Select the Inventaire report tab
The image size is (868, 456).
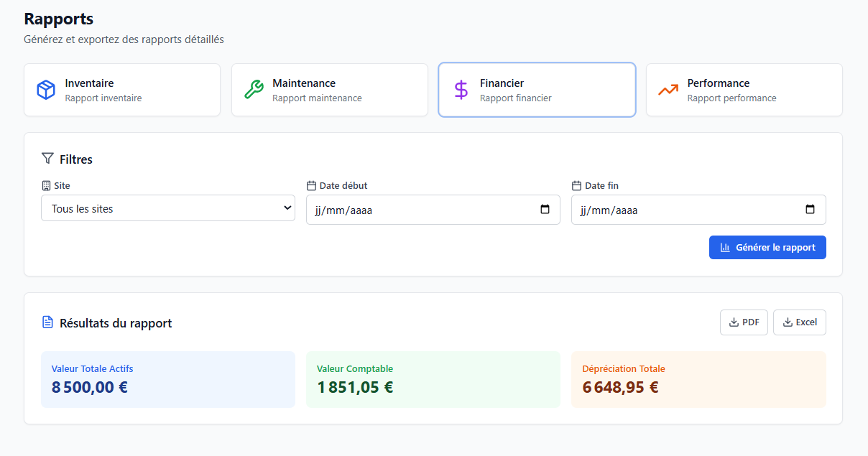click(x=122, y=90)
